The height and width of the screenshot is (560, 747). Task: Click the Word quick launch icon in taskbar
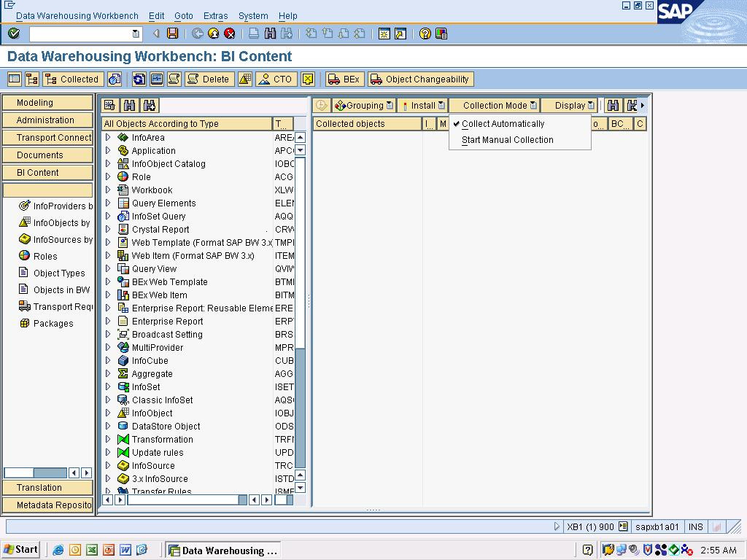[x=125, y=550]
